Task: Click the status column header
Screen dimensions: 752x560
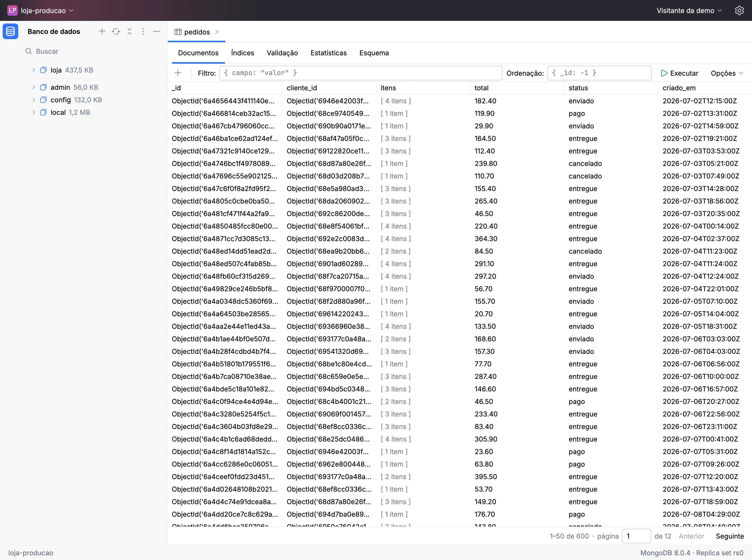Action: click(611, 88)
